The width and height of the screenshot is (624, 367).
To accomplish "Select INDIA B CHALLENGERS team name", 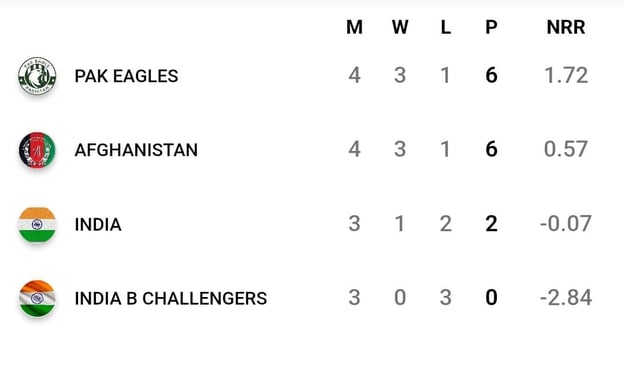I will [x=171, y=299].
